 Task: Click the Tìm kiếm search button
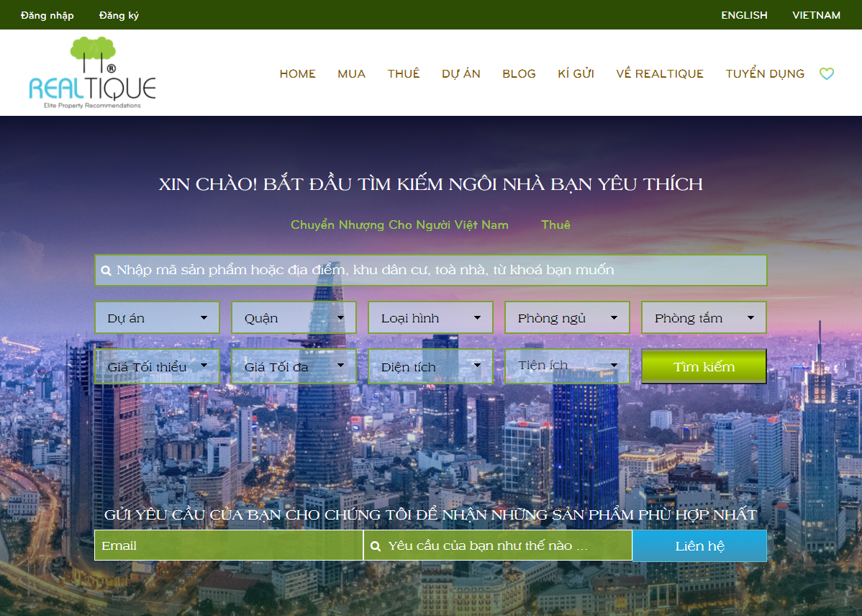pos(704,366)
